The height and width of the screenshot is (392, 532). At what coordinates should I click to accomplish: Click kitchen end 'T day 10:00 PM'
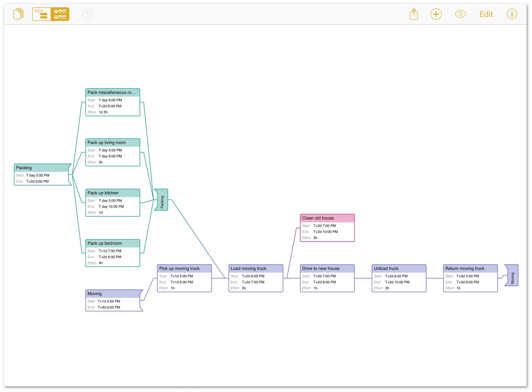tap(111, 206)
